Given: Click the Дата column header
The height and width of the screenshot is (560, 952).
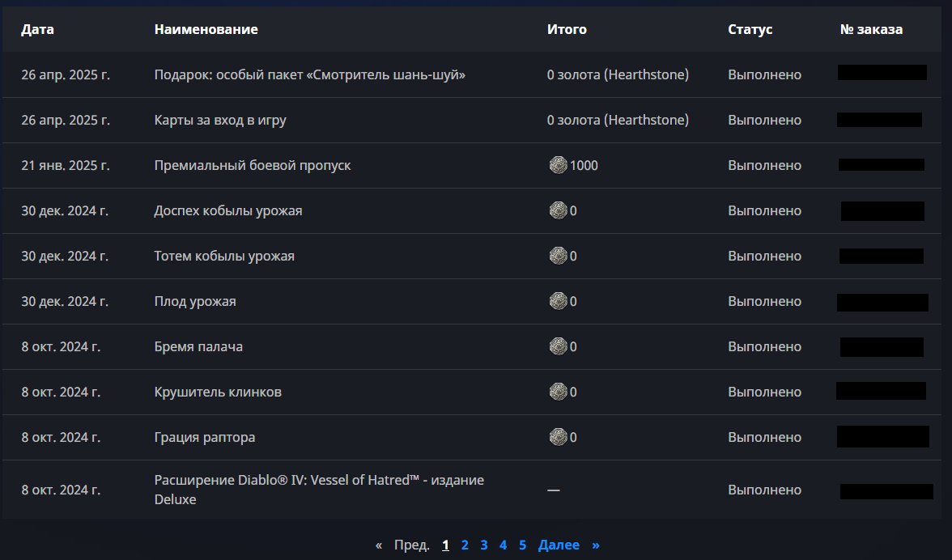Looking at the screenshot, I should pyautogui.click(x=37, y=29).
